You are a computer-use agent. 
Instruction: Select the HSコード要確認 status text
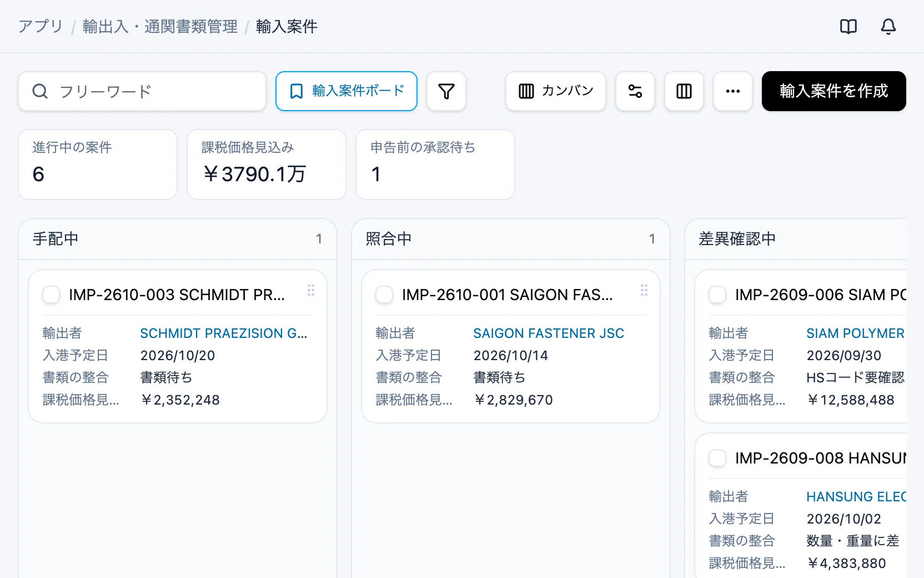click(x=856, y=377)
